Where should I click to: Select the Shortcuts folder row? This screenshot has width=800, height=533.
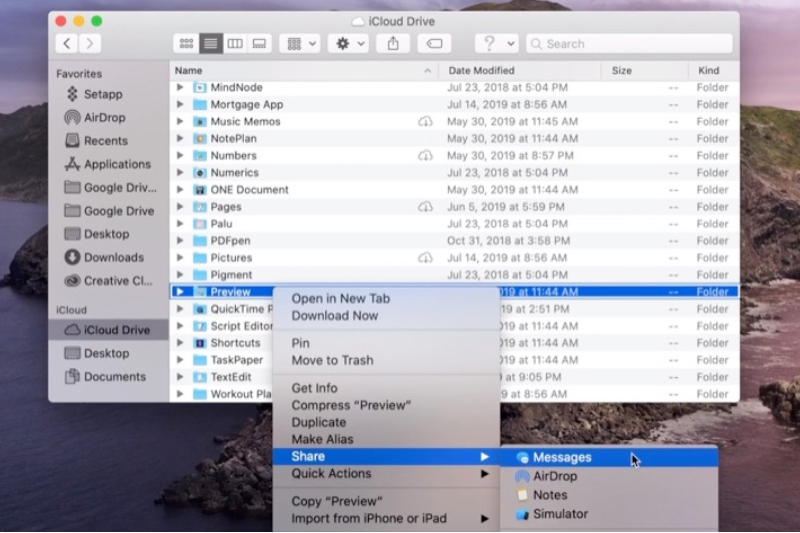[x=222, y=343]
